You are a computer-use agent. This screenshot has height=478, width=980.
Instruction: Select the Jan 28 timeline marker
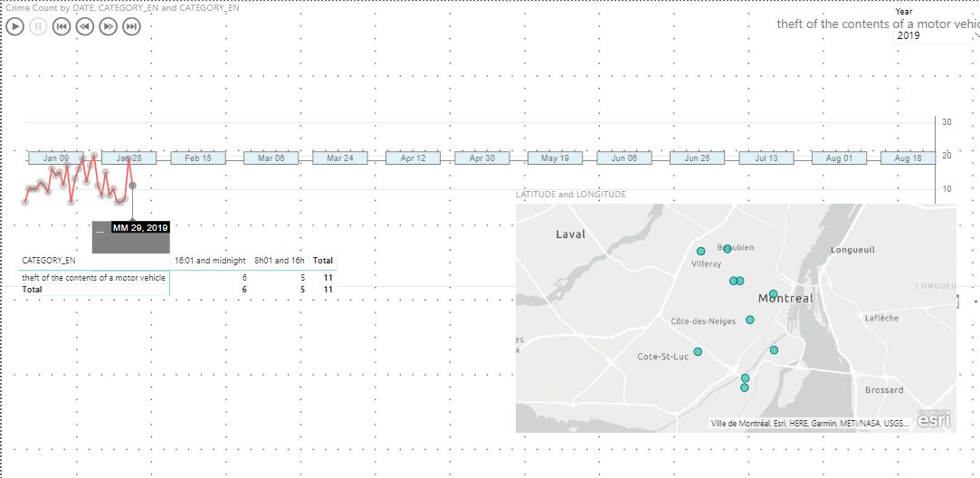click(129, 158)
